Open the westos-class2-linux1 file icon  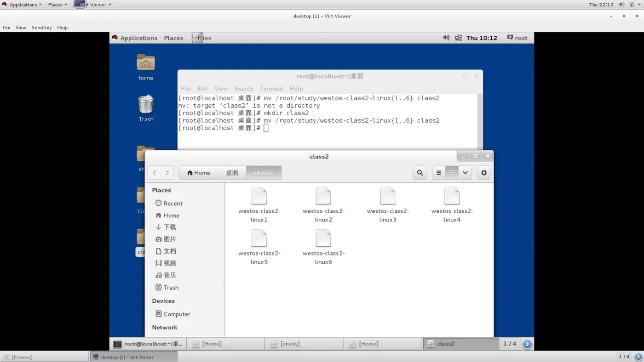tap(259, 196)
